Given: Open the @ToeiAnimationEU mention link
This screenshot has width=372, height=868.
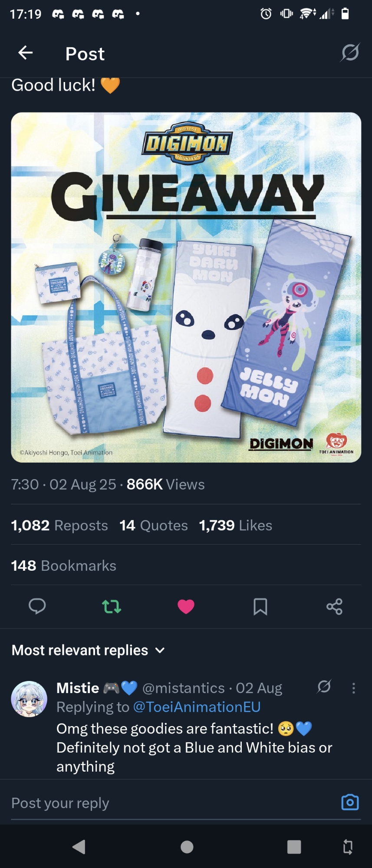Looking at the screenshot, I should tap(197, 707).
